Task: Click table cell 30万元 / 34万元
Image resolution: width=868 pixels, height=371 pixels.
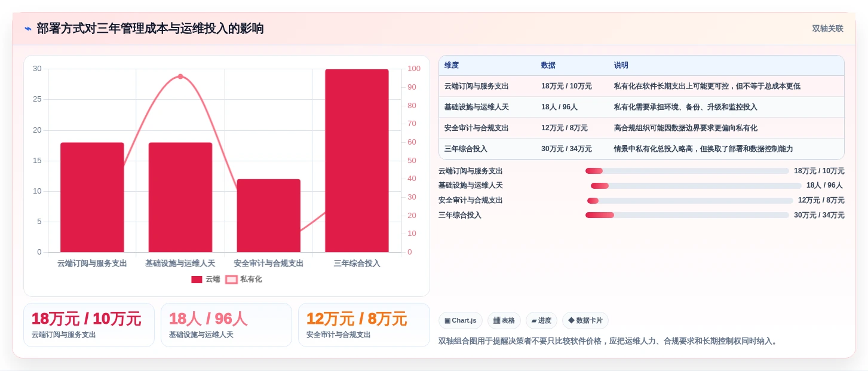Action: tap(566, 149)
